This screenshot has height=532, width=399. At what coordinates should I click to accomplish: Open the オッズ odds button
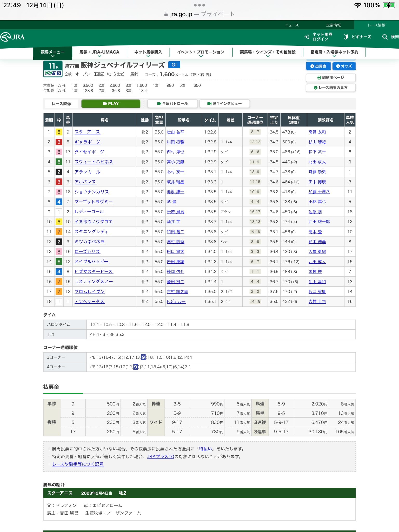[344, 66]
